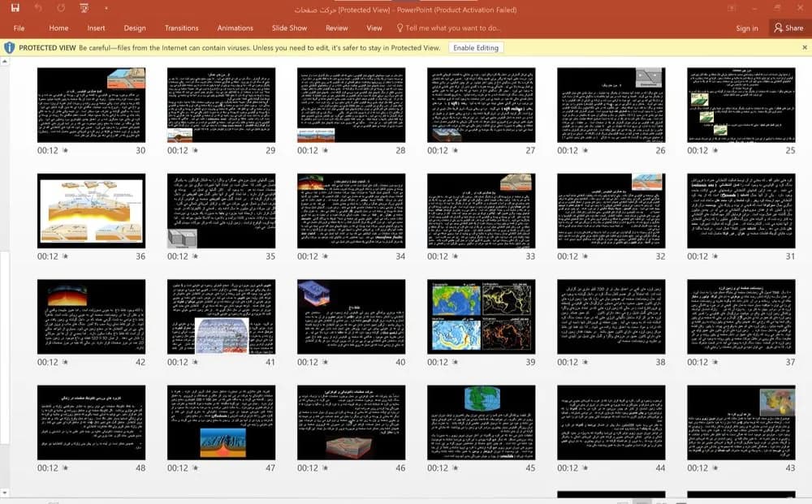This screenshot has width=812, height=504.
Task: Click the scroll down arrow of the slide sorter
Action: click(5, 493)
